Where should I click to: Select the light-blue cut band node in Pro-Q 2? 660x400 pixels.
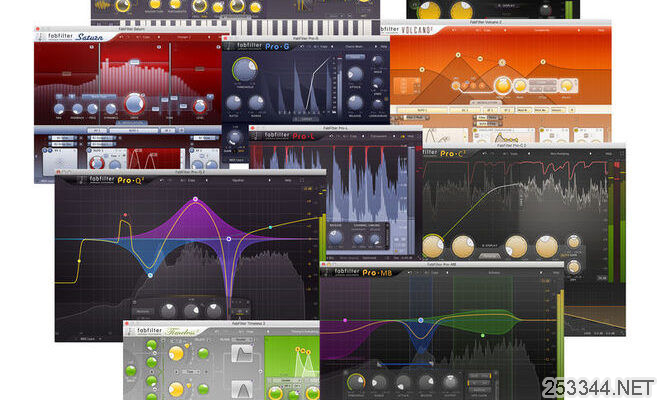click(150, 275)
